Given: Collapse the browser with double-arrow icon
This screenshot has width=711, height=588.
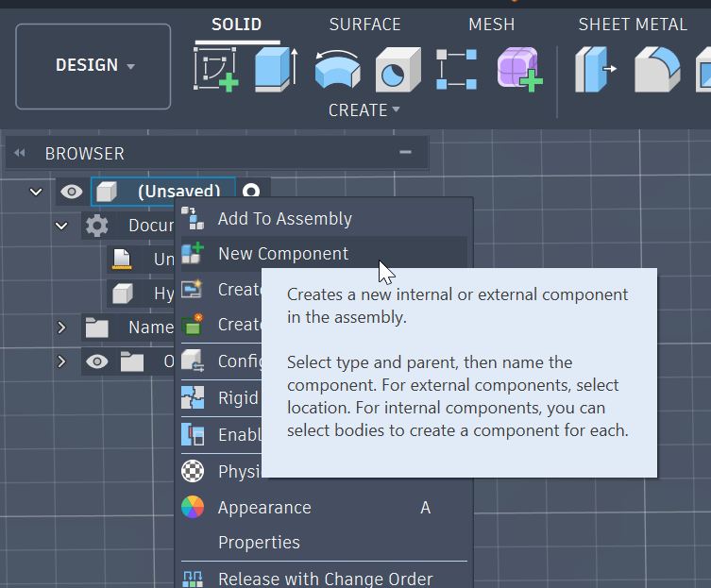Looking at the screenshot, I should coord(20,153).
